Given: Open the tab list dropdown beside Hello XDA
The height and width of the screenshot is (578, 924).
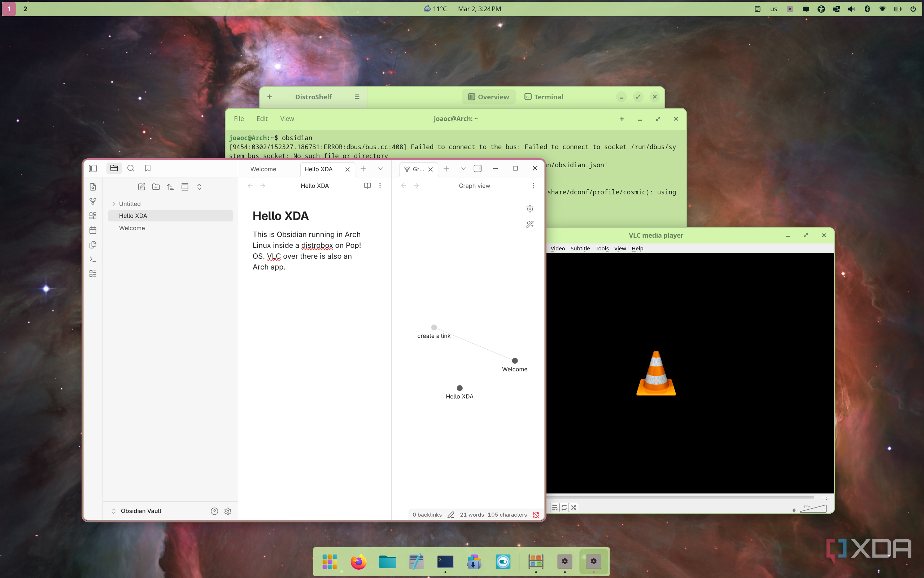Looking at the screenshot, I should coord(380,169).
